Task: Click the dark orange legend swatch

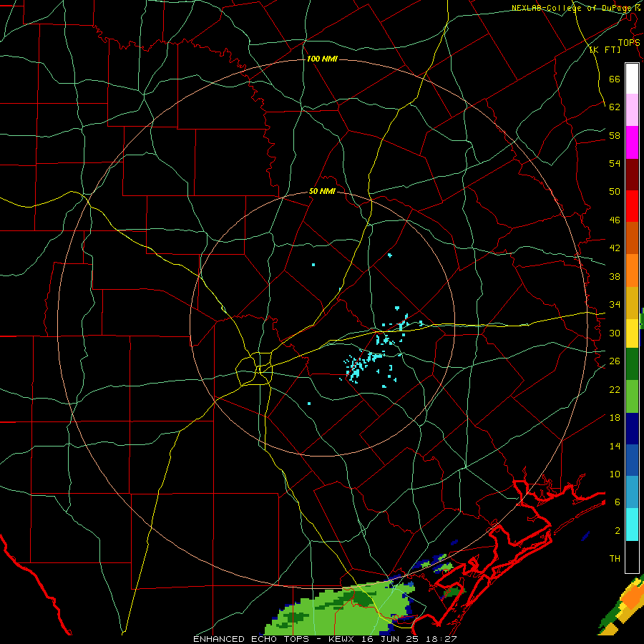Action: [x=632, y=238]
